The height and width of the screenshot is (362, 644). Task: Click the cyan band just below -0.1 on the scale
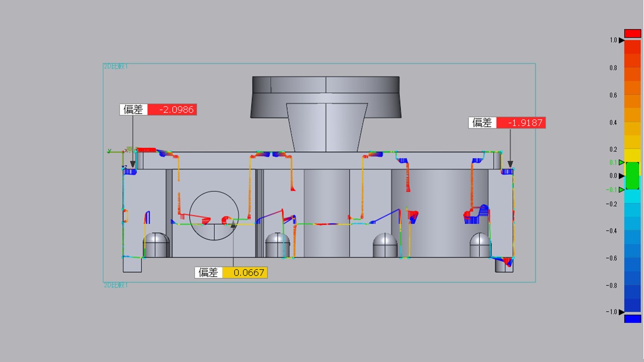(632, 197)
